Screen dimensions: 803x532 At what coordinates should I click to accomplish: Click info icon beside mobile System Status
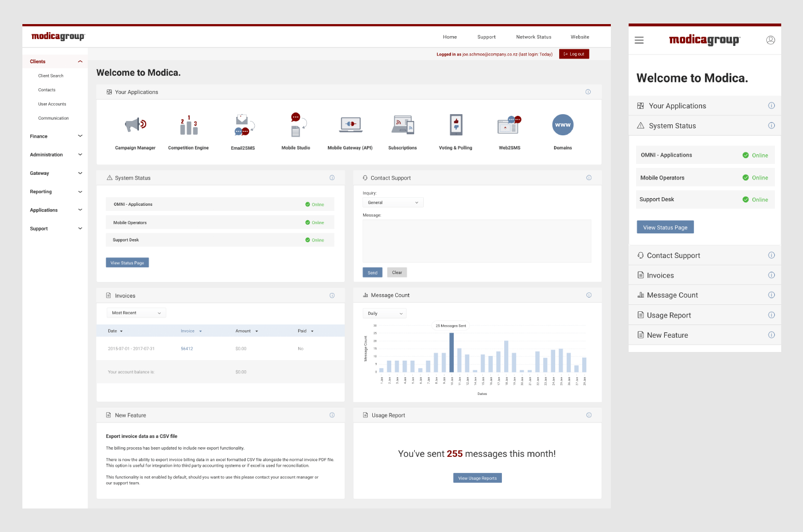click(771, 126)
